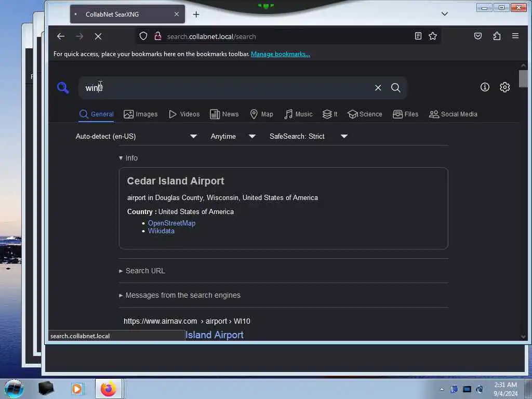Image resolution: width=532 pixels, height=399 pixels.
Task: Open the tracking protection shield icon
Action: click(x=143, y=36)
